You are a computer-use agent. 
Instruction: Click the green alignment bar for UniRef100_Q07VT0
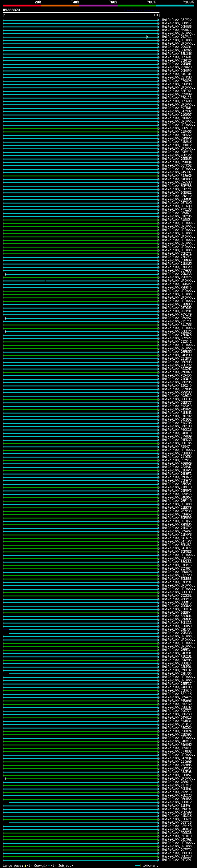tap(81, 850)
